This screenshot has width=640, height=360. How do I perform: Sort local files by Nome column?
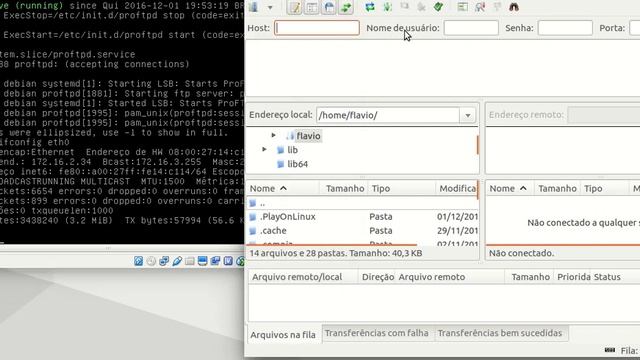pyautogui.click(x=282, y=188)
